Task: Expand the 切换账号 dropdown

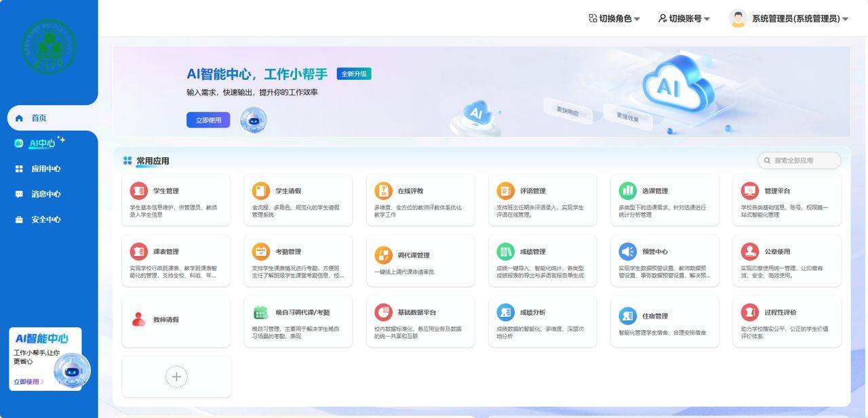Action: point(684,19)
